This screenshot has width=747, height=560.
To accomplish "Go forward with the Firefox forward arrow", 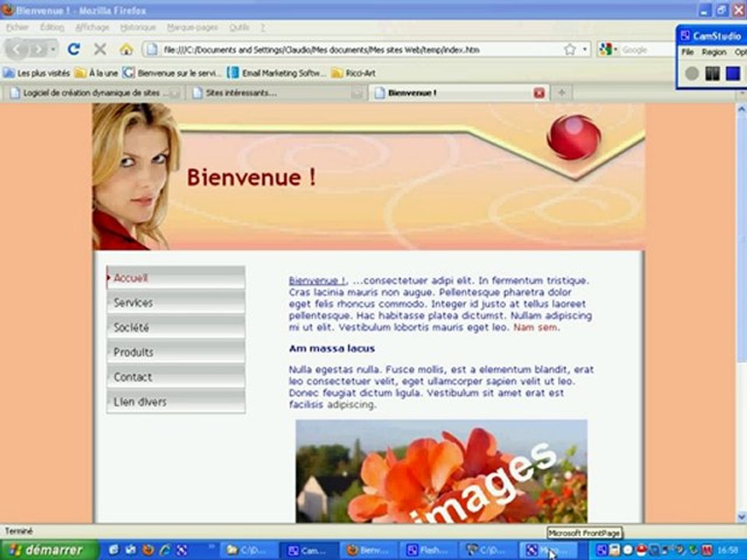I will tap(37, 50).
